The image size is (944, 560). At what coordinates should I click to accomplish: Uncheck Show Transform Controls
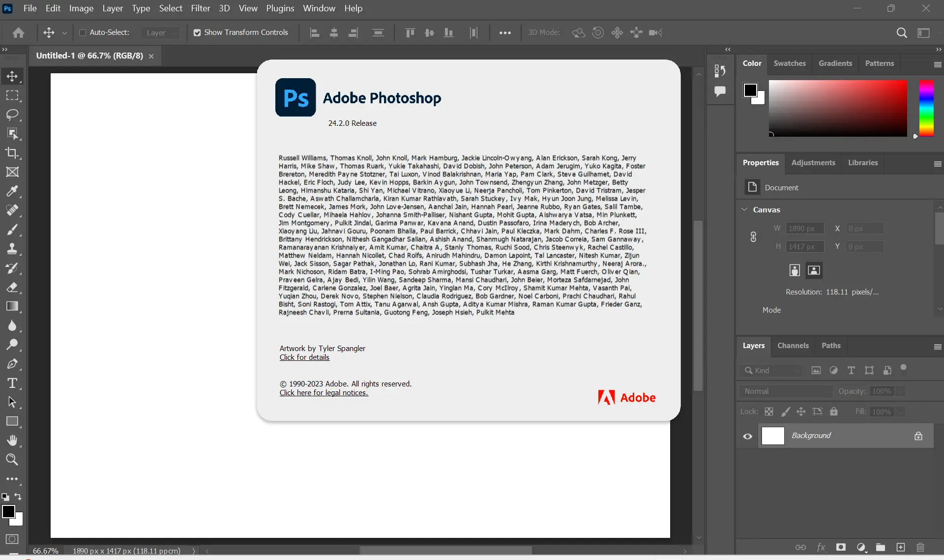[x=197, y=32]
